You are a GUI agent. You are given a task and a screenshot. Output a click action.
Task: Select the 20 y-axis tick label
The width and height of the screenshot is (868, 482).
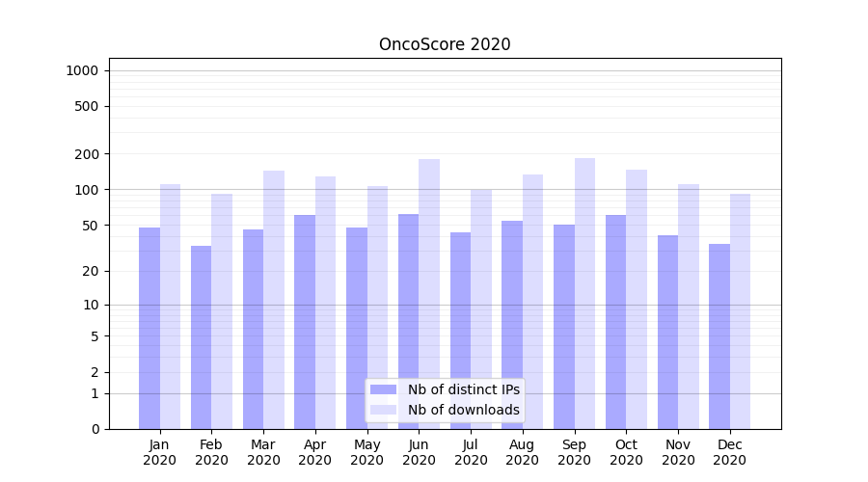[91, 271]
